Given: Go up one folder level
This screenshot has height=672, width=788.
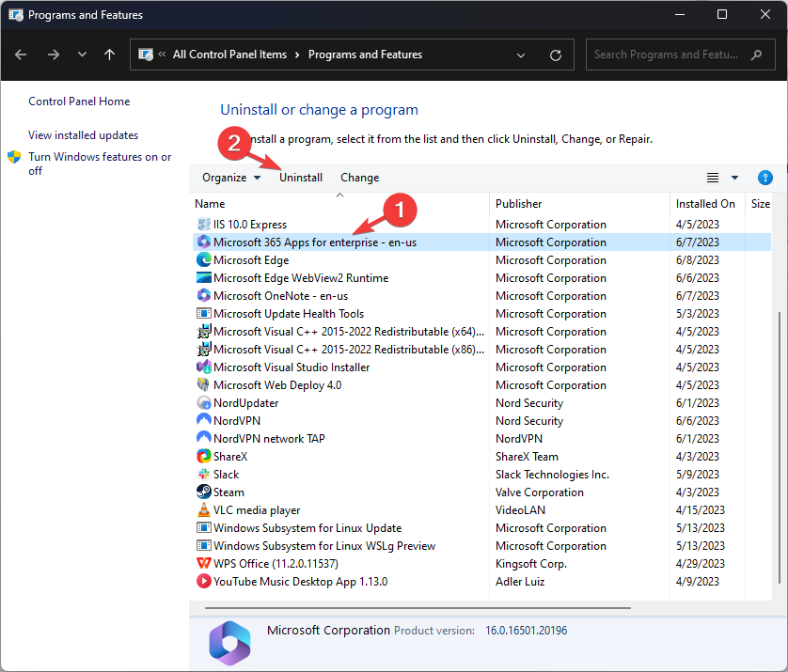Looking at the screenshot, I should coord(110,55).
